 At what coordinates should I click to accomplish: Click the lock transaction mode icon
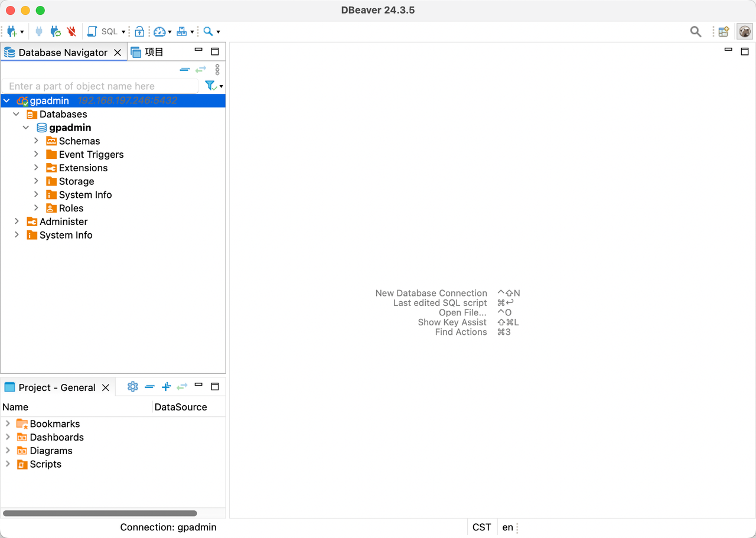(139, 31)
